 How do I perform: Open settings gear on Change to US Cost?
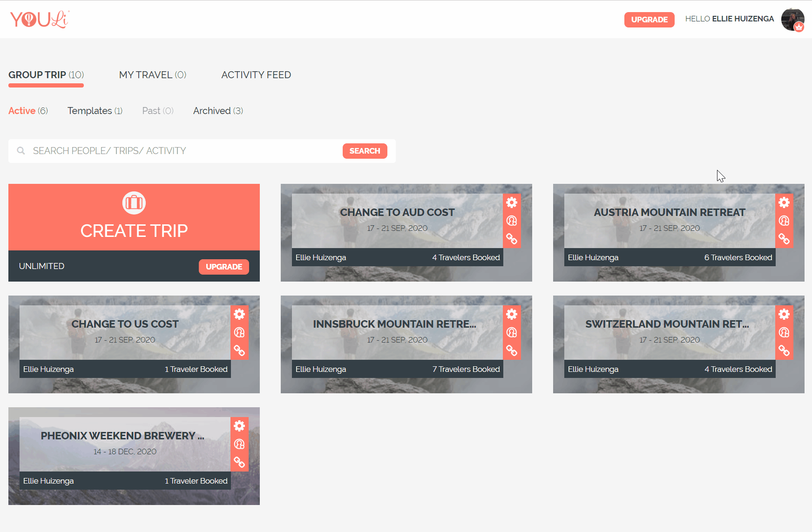tap(239, 314)
